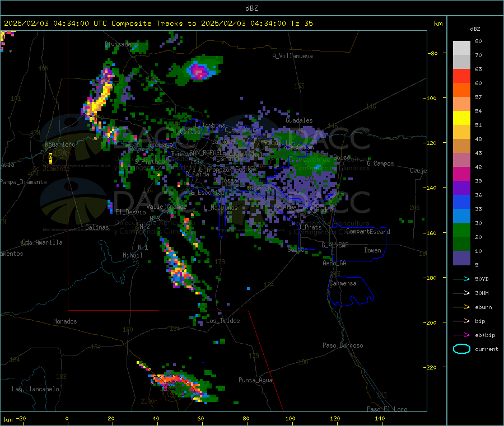Click the eb+bip legend label
The image size is (504, 426).
pyautogui.click(x=485, y=335)
